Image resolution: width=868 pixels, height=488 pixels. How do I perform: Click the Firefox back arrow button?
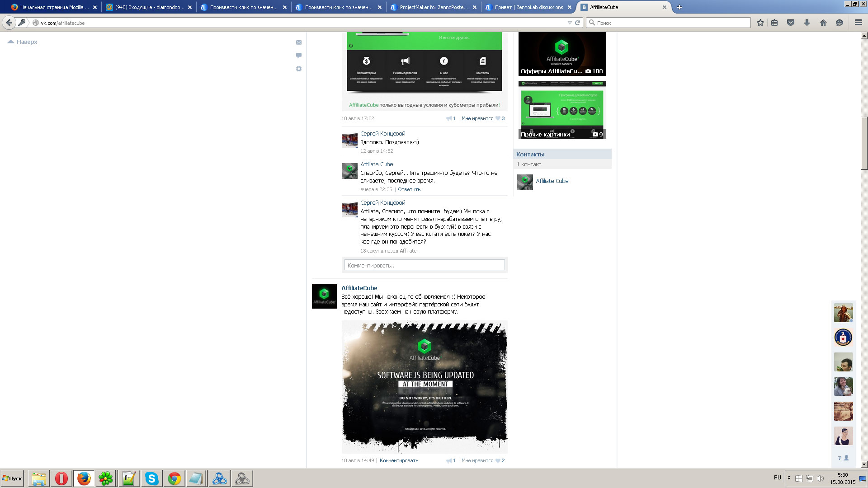[x=9, y=23]
